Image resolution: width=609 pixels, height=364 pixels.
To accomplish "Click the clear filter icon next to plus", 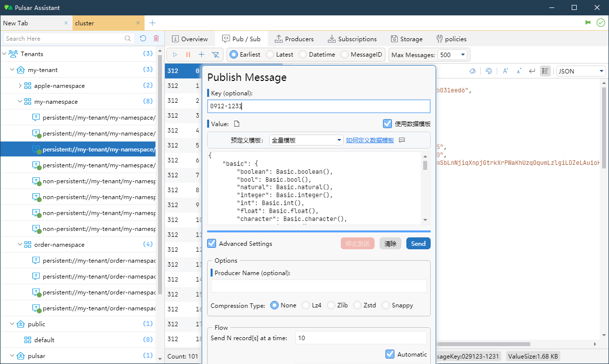I will (215, 55).
